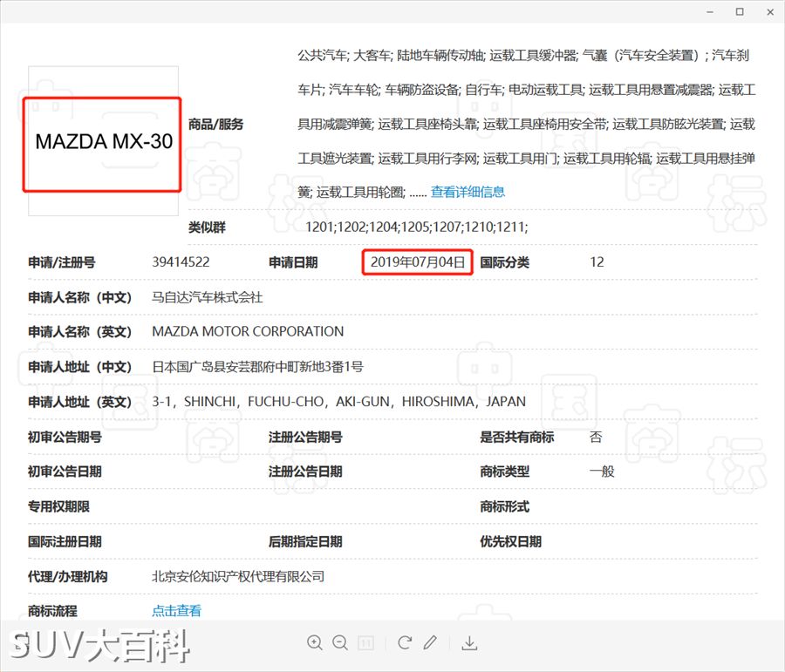Select trademark type value 一般
Screen dimensions: 785x672
pyautogui.click(x=602, y=472)
